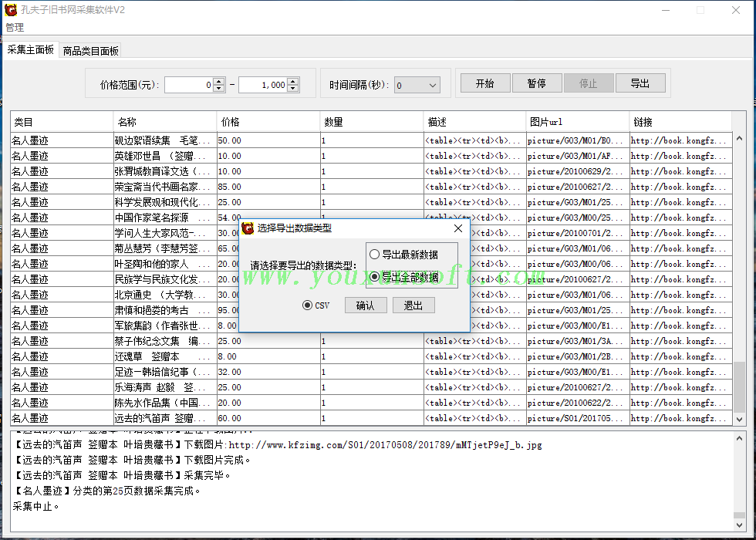Viewport: 756px width, 540px height.
Task: Increase the maximum price with up arrow
Action: tap(293, 82)
